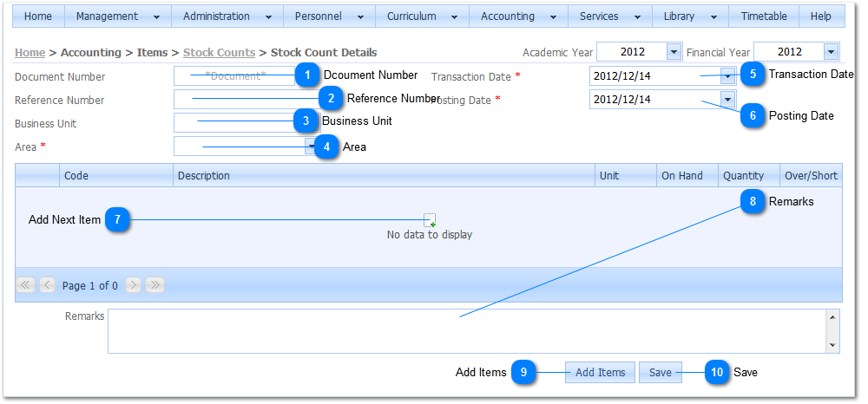Click the Save button
Screen dimensions: 868x404
[661, 372]
